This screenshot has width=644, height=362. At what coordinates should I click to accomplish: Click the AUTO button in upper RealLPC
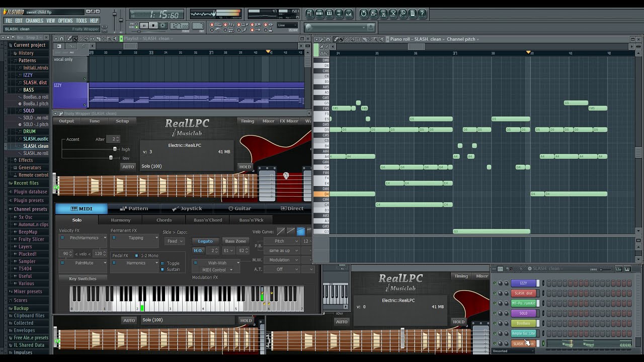tap(128, 167)
